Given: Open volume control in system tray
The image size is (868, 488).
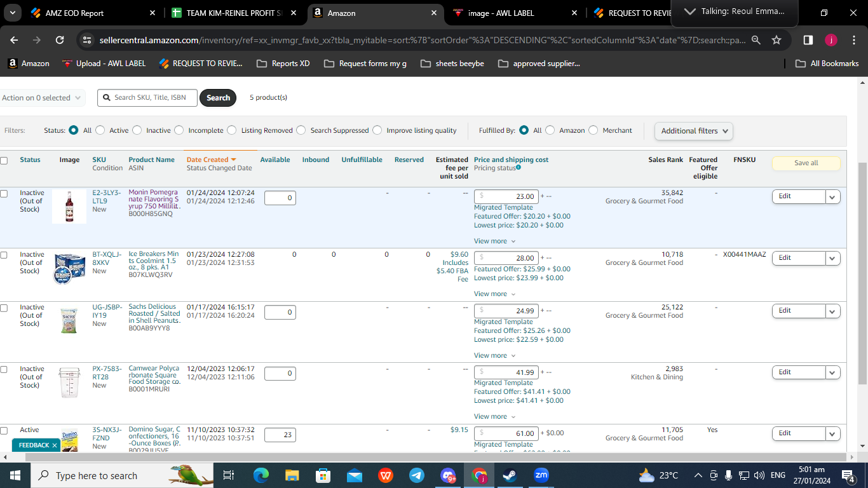Looking at the screenshot, I should [x=759, y=475].
